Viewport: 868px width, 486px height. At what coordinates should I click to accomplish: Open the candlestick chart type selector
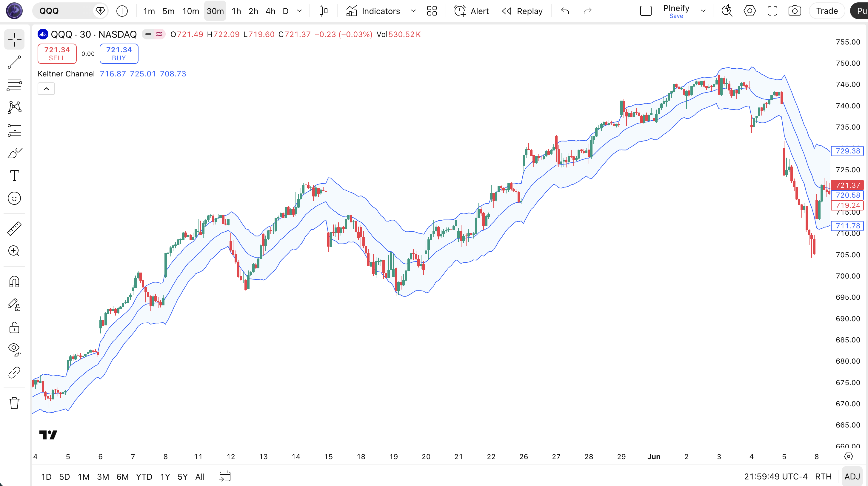(324, 11)
